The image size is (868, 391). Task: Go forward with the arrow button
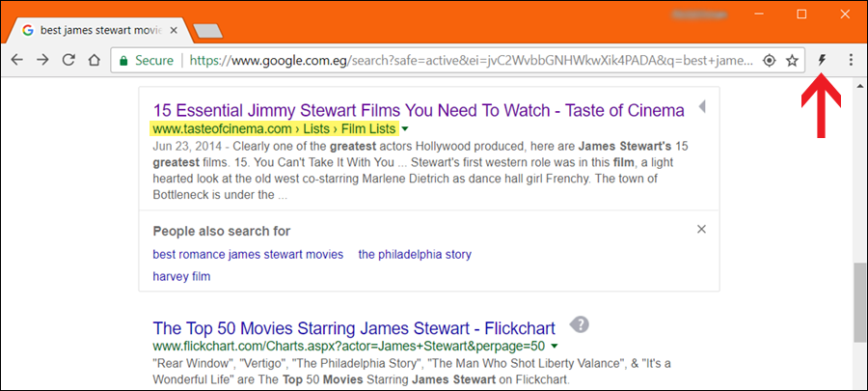tap(42, 60)
